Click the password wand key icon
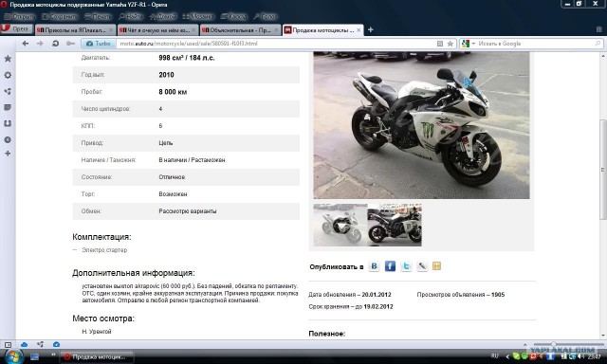The height and width of the screenshot is (364, 607). point(70,44)
